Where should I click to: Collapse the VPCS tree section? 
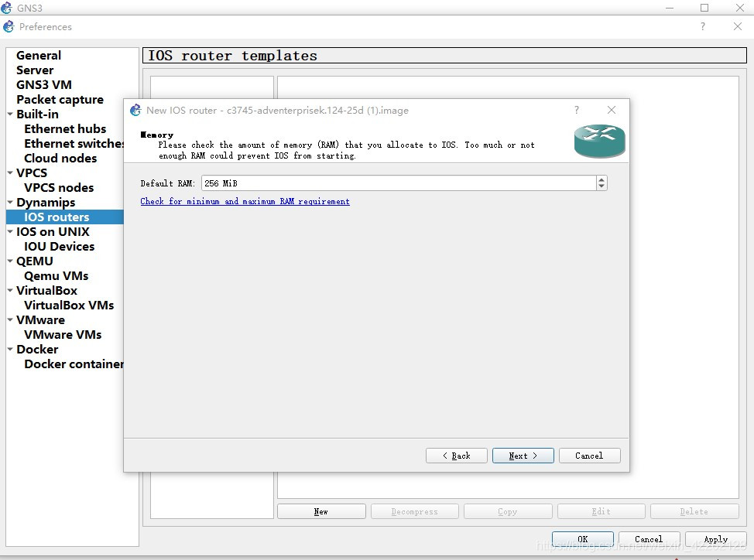[x=10, y=172]
